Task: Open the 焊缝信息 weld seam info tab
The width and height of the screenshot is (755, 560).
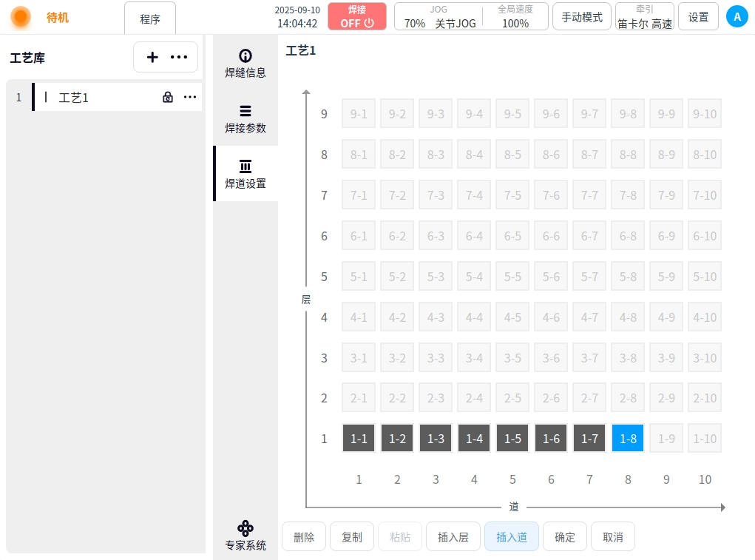Action: tap(246, 64)
